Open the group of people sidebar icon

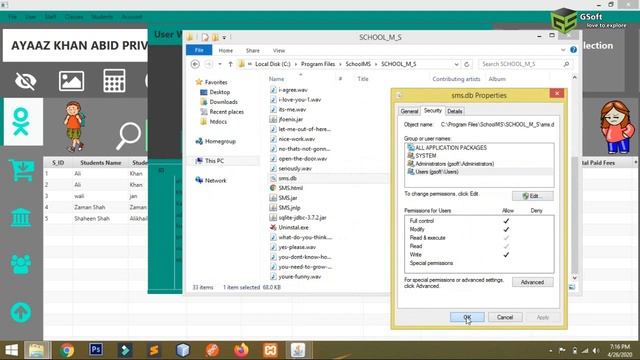tap(21, 264)
